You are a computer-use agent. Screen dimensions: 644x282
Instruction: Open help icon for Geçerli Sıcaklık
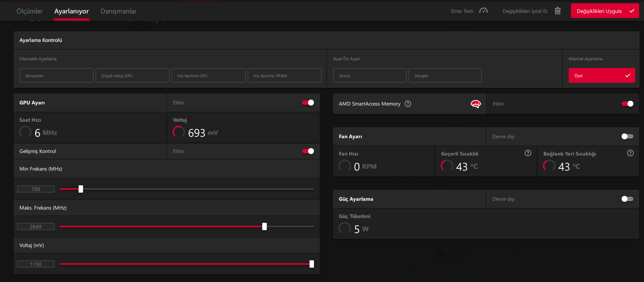coord(528,153)
